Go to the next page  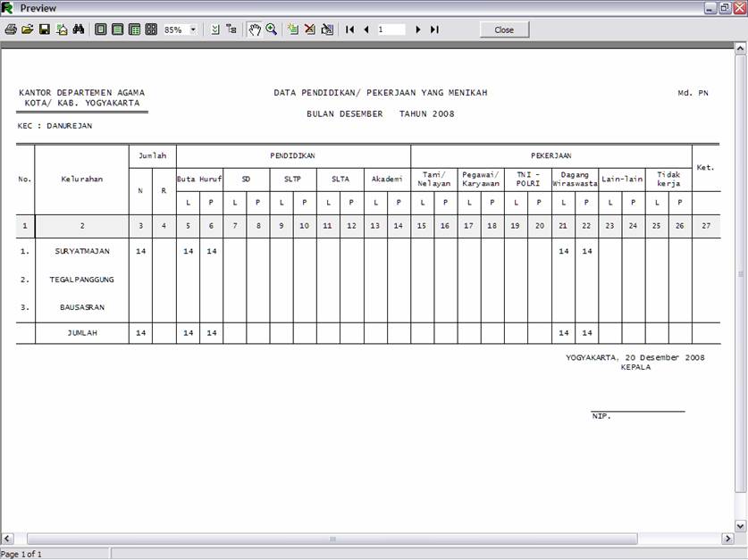(x=418, y=29)
